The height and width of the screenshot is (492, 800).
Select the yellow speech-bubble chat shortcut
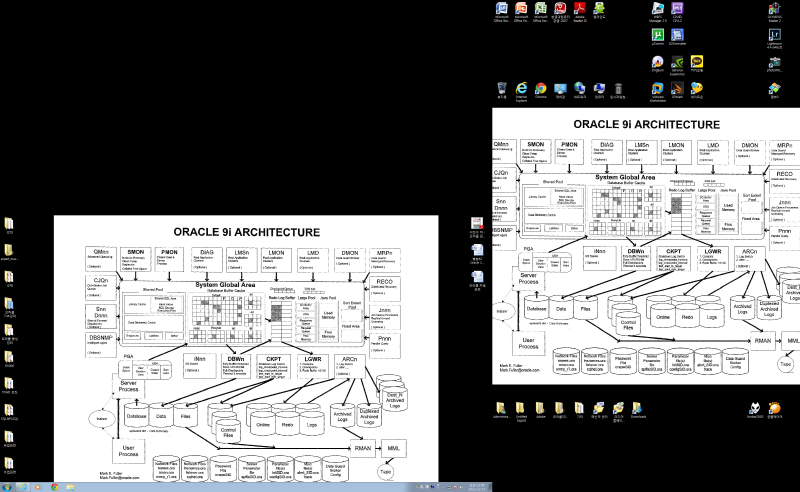(x=696, y=90)
